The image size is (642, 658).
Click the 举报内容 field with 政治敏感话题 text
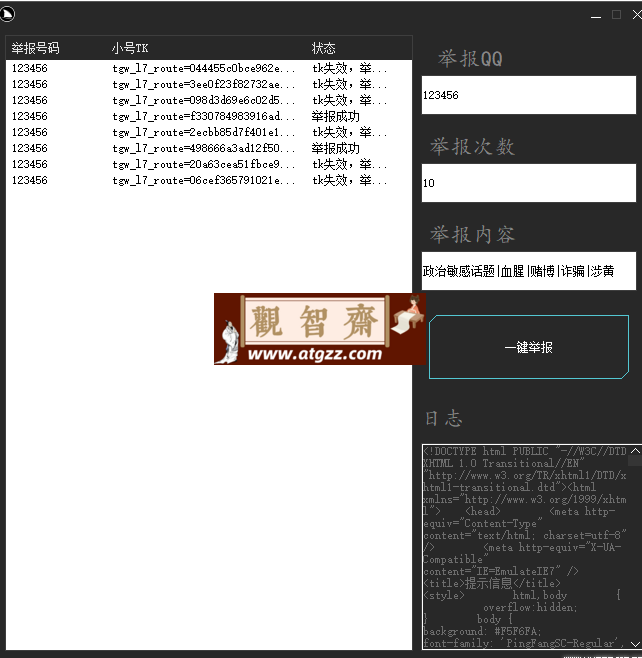[x=529, y=271]
